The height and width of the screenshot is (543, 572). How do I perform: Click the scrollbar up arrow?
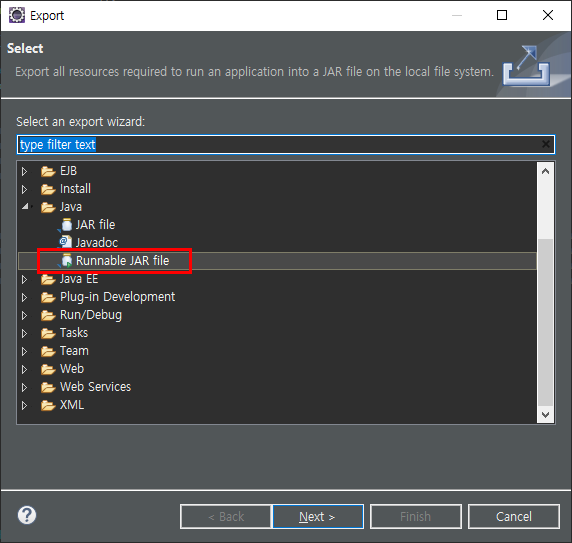(x=545, y=171)
